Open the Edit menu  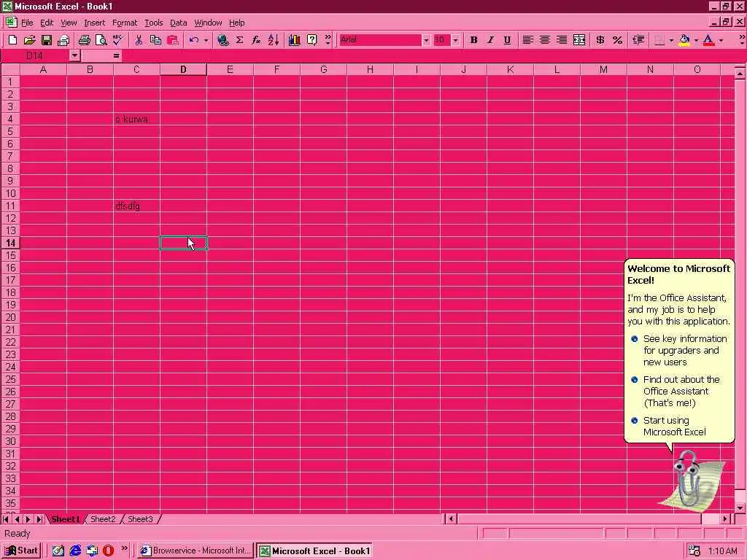(x=47, y=23)
